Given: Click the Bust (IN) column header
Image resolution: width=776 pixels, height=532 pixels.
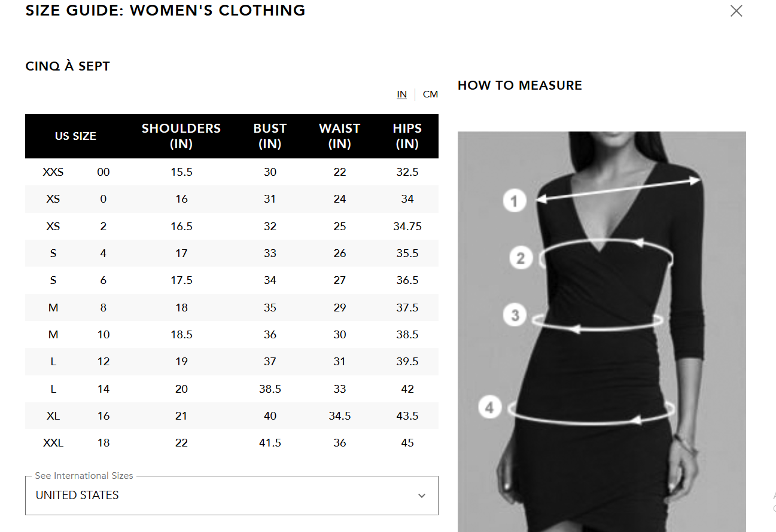Looking at the screenshot, I should [x=270, y=136].
